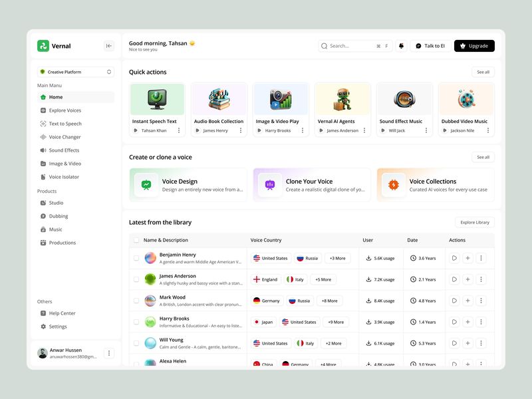532x399 pixels.
Task: Go to Home in the main menu
Action: coord(76,97)
